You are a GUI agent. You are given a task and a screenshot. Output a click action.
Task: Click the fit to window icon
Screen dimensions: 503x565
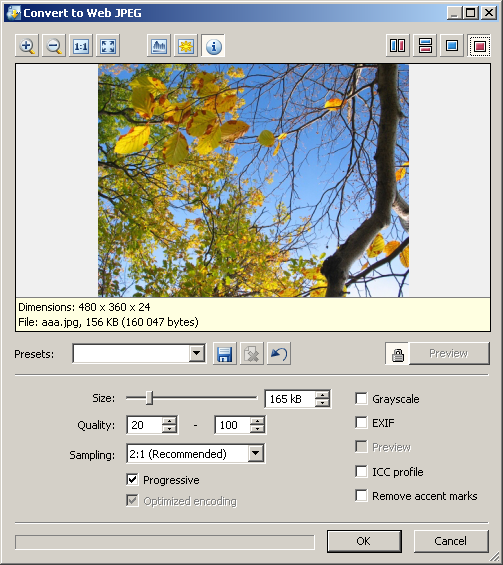108,46
